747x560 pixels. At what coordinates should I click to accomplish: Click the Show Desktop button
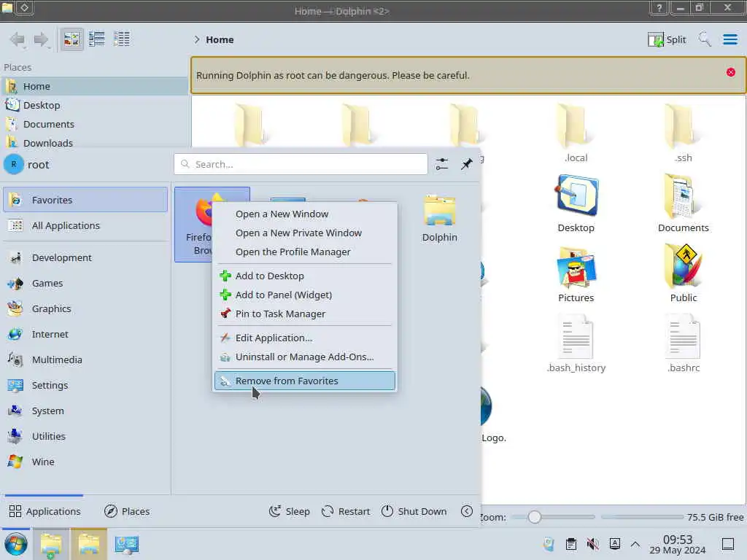tap(727, 544)
